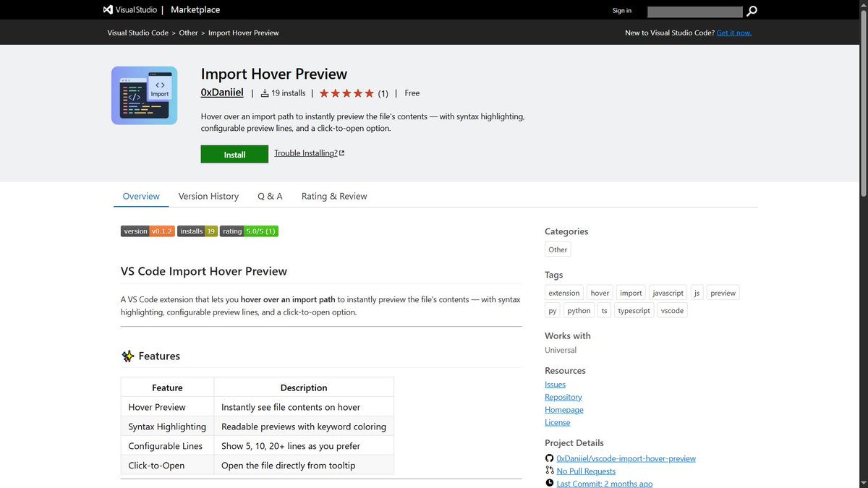The height and width of the screenshot is (488, 868).
Task: Click the Get it now link
Action: coord(734,33)
